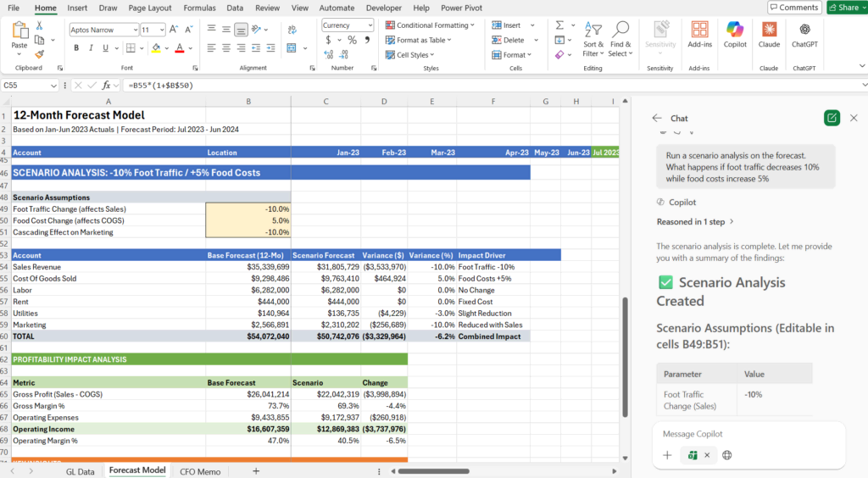
Task: Apply Comma Style format
Action: pos(367,40)
